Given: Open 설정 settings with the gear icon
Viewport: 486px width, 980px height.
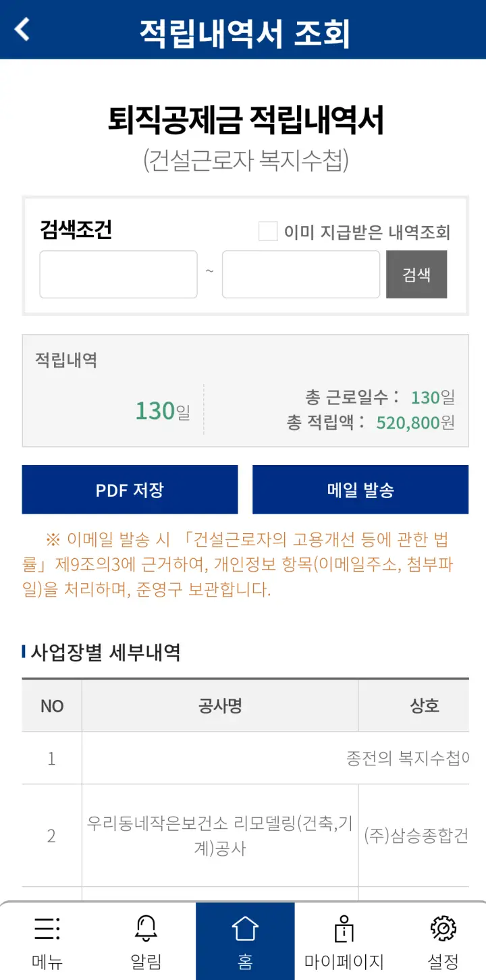Looking at the screenshot, I should point(443,940).
